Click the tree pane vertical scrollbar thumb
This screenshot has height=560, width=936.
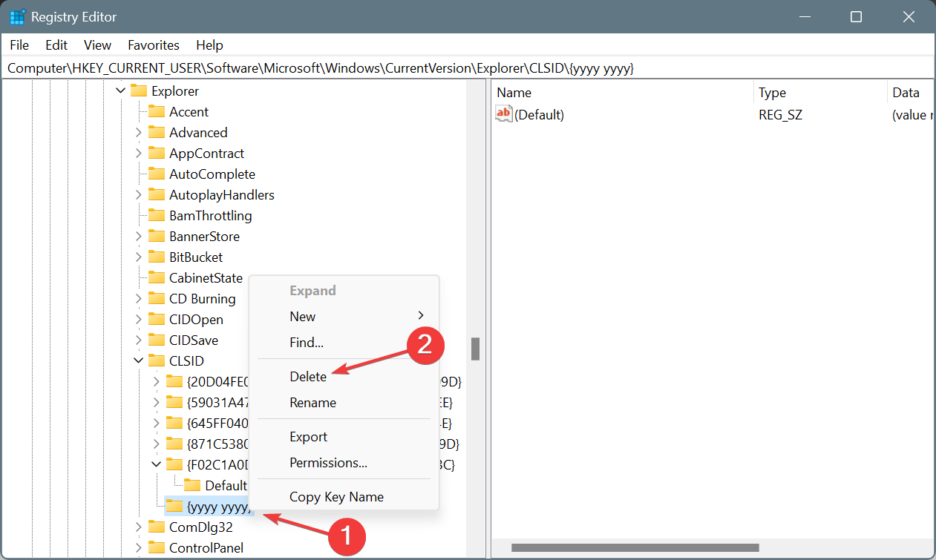click(x=475, y=349)
